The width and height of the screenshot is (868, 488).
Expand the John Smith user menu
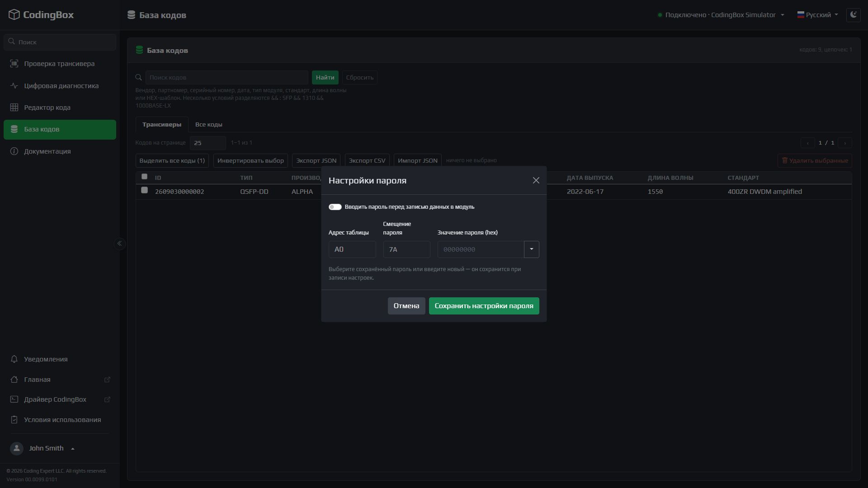click(42, 448)
